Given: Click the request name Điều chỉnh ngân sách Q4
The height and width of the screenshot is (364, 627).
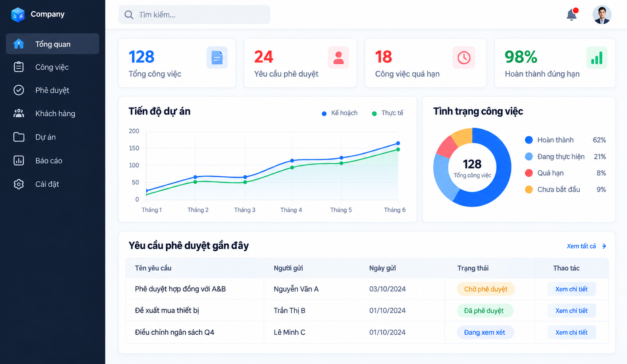Looking at the screenshot, I should [175, 332].
